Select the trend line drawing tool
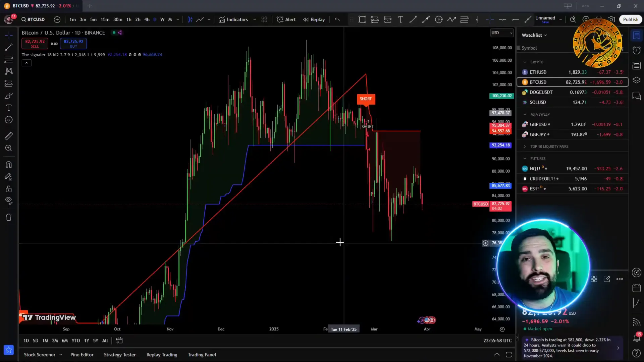This screenshot has width=644, height=362. tap(9, 47)
